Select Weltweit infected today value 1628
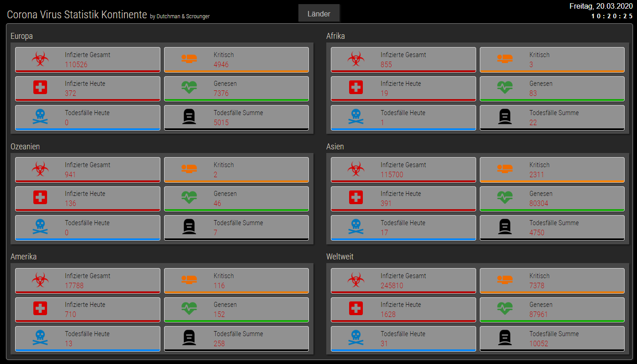The width and height of the screenshot is (637, 364). coord(388,314)
